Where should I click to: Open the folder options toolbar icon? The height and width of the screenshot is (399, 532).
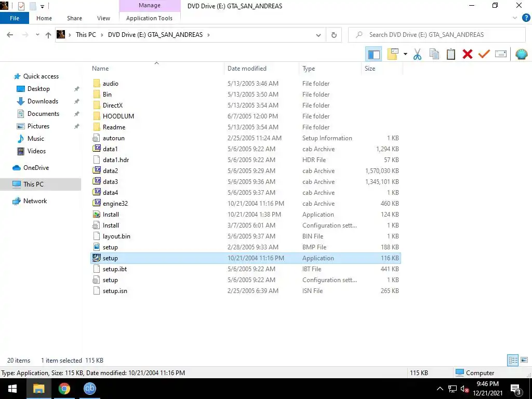tap(393, 54)
